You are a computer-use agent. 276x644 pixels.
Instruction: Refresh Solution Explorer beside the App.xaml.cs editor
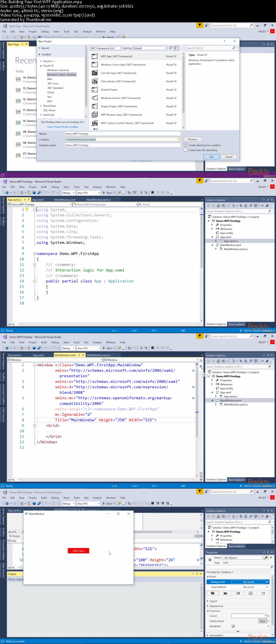(x=246, y=206)
